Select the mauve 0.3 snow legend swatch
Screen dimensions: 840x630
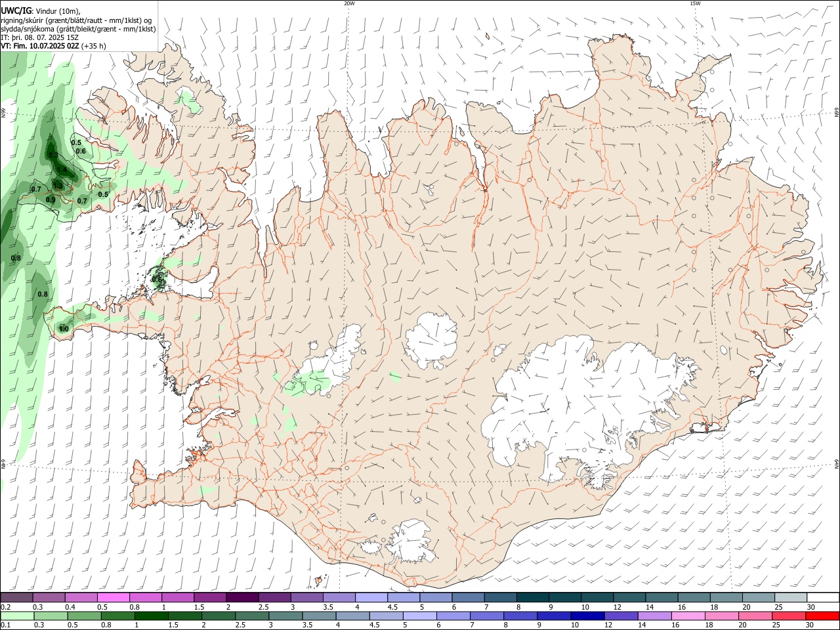(x=49, y=597)
